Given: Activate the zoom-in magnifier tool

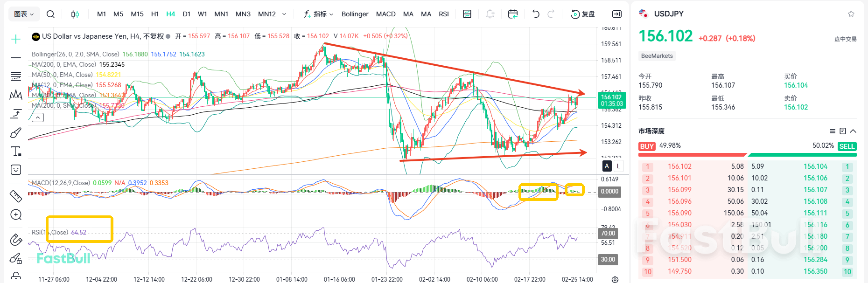Looking at the screenshot, I should pyautogui.click(x=16, y=214).
